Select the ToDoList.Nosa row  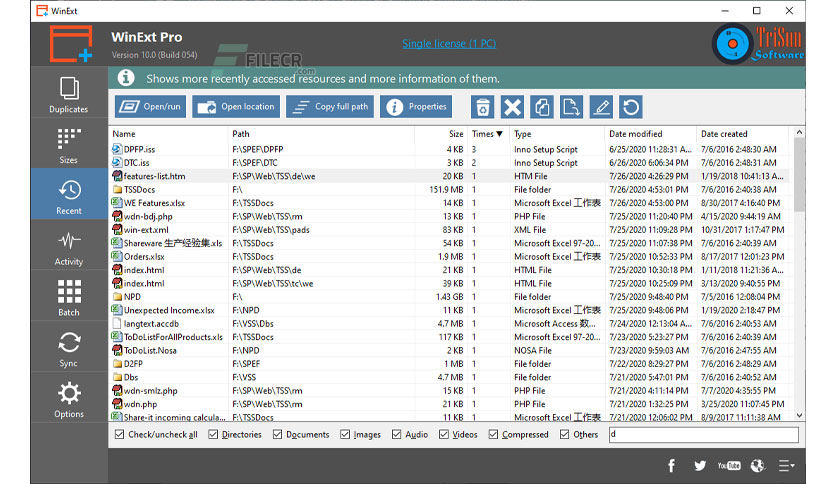click(x=449, y=350)
